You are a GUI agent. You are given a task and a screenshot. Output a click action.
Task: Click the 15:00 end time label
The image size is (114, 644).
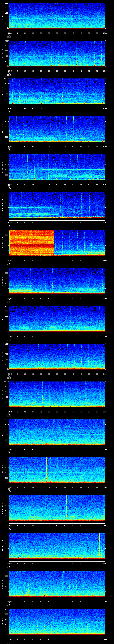(x=105, y=33)
